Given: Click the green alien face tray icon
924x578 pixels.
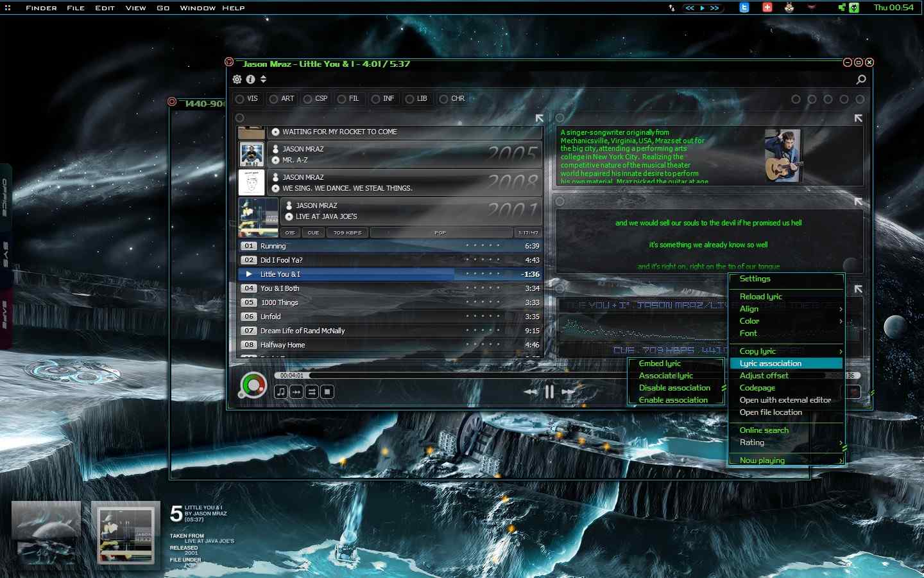Looking at the screenshot, I should coord(854,8).
